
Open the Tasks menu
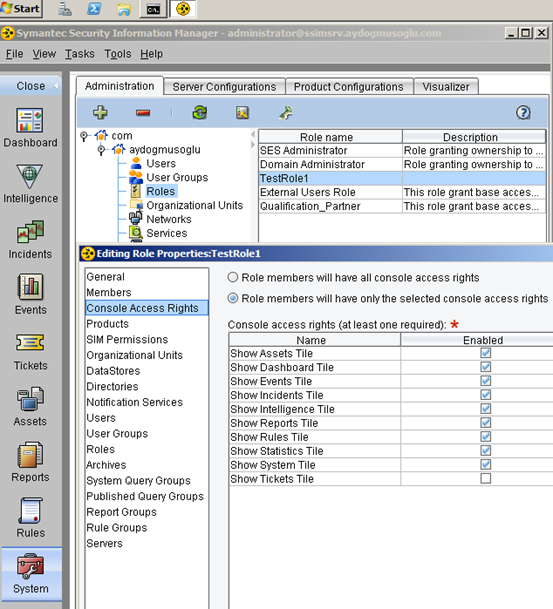(x=80, y=54)
